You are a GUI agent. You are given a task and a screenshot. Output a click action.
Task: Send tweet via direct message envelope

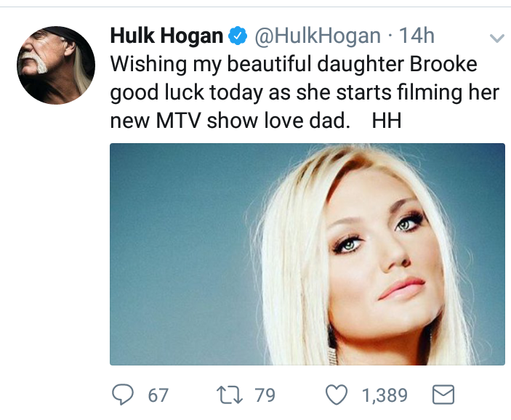pos(443,395)
